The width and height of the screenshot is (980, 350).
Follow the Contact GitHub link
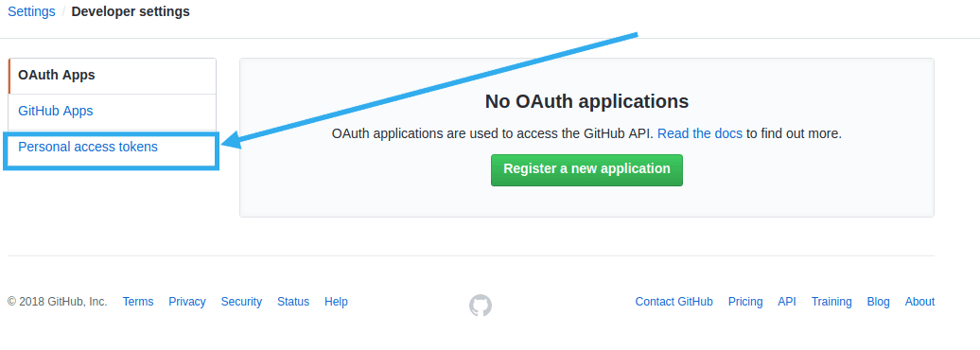click(x=674, y=302)
